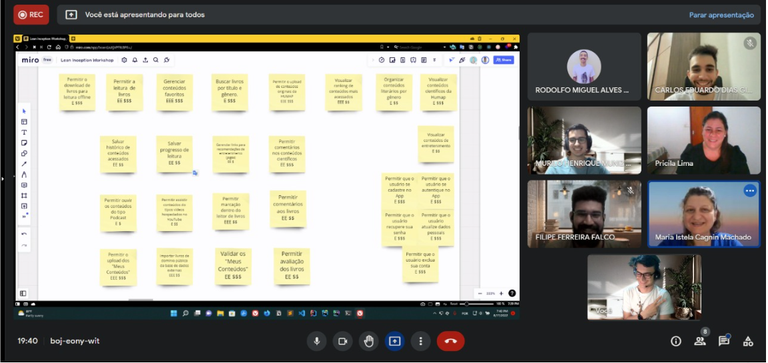Click the red REC indicator
This screenshot has height=363, width=768.
31,15
